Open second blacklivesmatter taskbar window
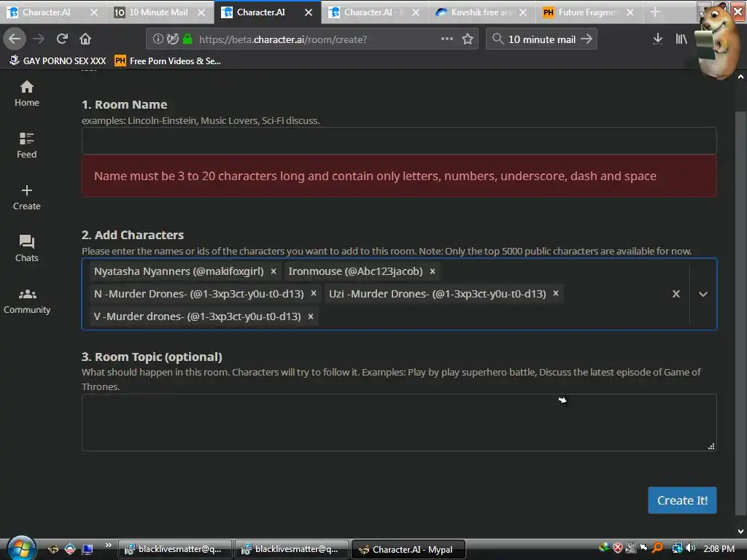Viewport: 747px width, 560px height. point(291,549)
